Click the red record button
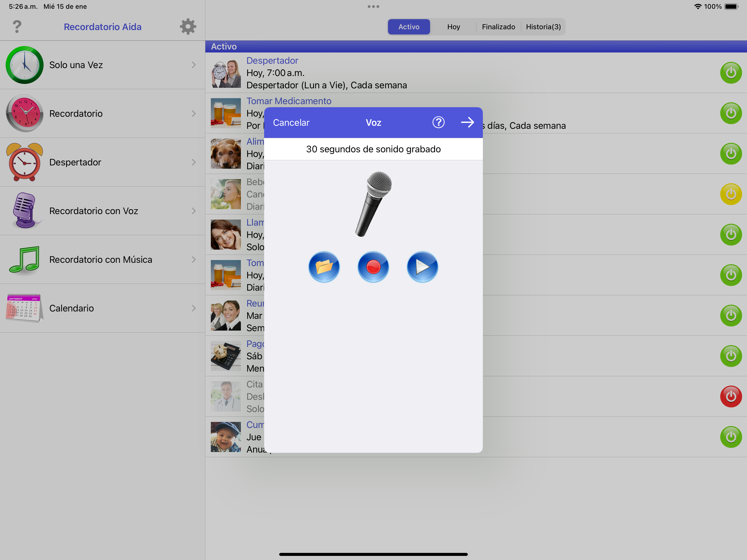The height and width of the screenshot is (560, 747). coord(373,267)
